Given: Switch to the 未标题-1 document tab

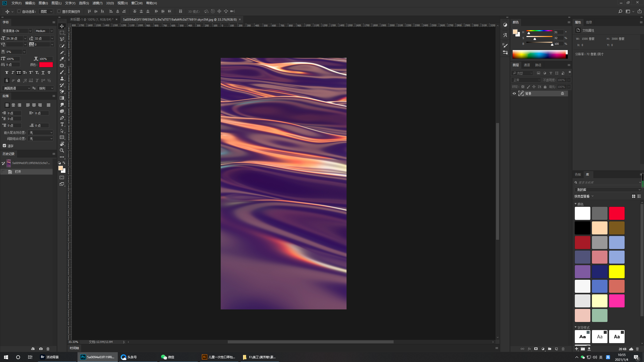Looking at the screenshot, I should tap(92, 19).
